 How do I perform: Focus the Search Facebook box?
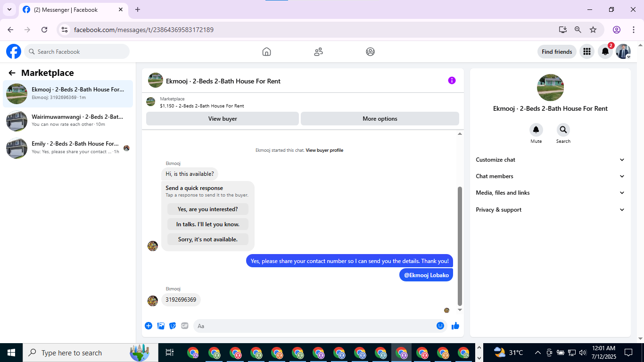tap(77, 52)
